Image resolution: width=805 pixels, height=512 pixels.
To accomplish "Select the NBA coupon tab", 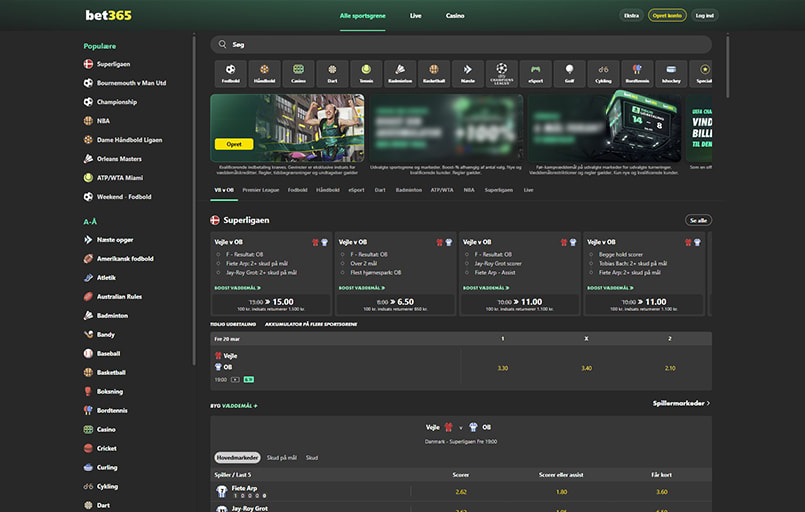I will click(x=469, y=190).
